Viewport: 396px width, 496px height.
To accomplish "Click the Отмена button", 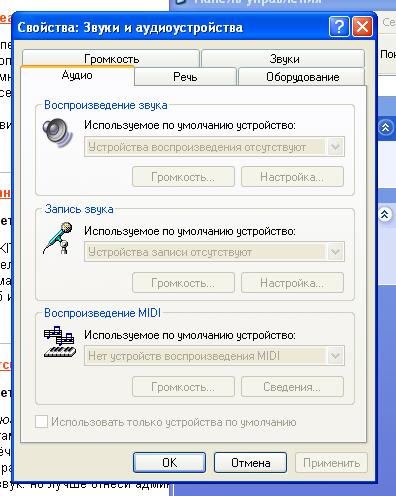I will tap(250, 463).
